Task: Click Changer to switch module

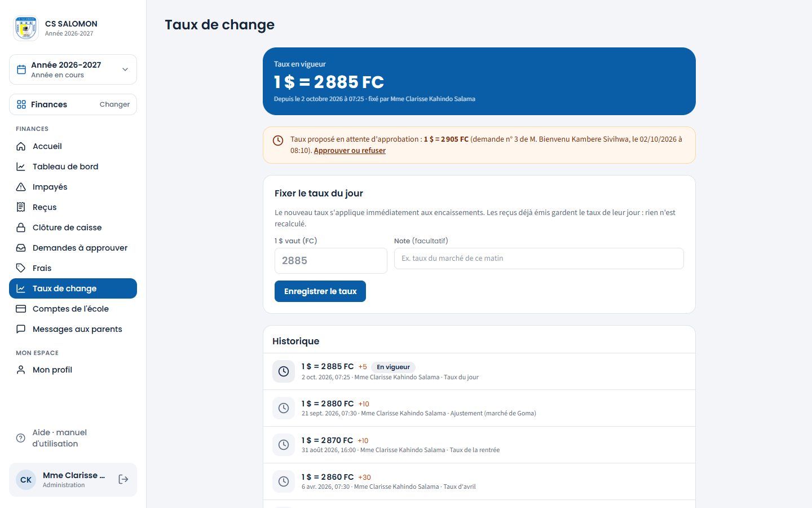Action: pos(114,104)
